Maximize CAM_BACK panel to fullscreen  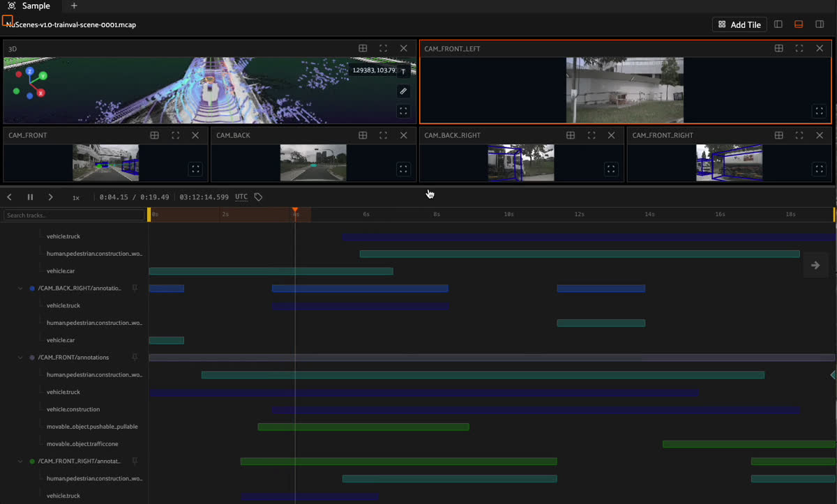(383, 135)
